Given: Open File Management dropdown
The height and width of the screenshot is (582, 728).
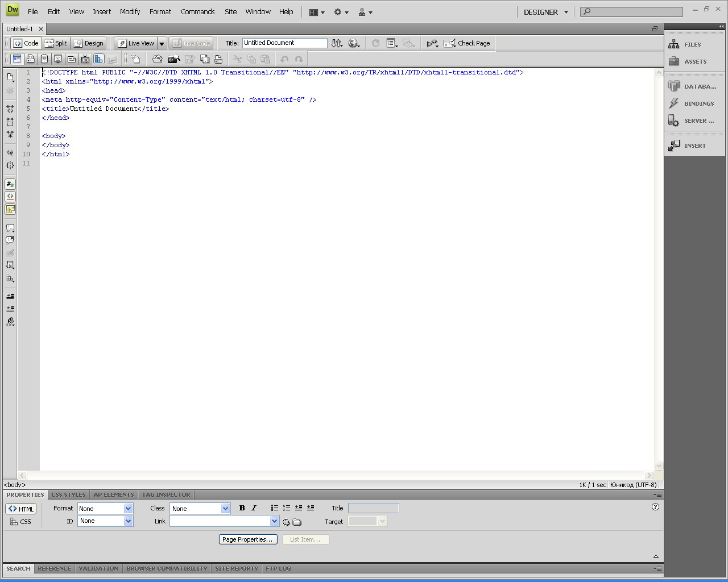Looking at the screenshot, I should (x=337, y=43).
